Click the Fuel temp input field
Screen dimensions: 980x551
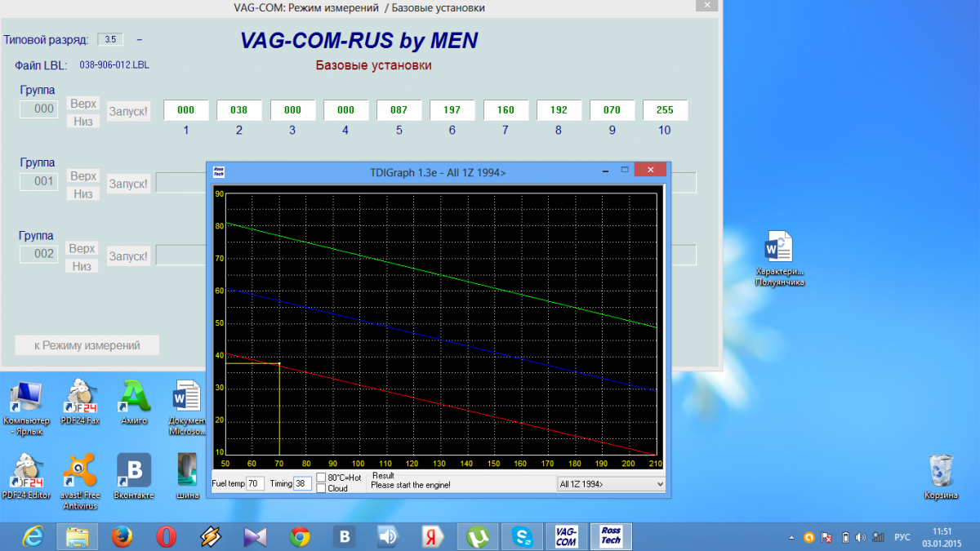256,483
